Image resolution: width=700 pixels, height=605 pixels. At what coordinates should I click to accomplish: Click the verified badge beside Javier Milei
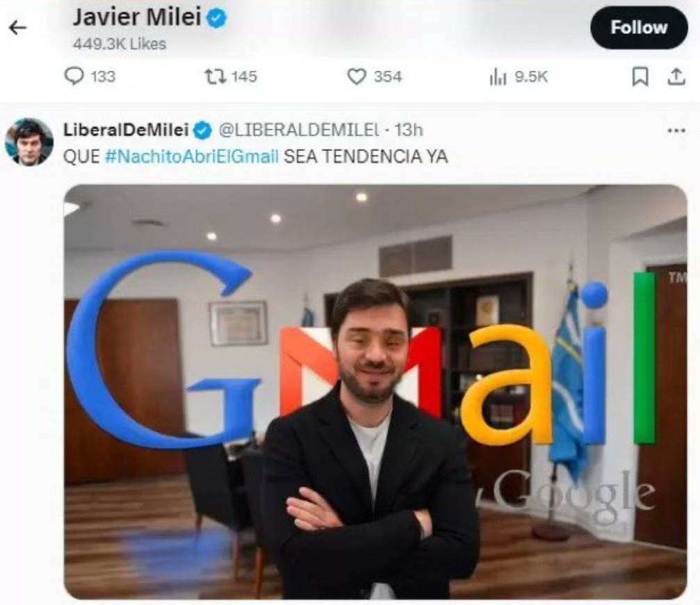216,18
